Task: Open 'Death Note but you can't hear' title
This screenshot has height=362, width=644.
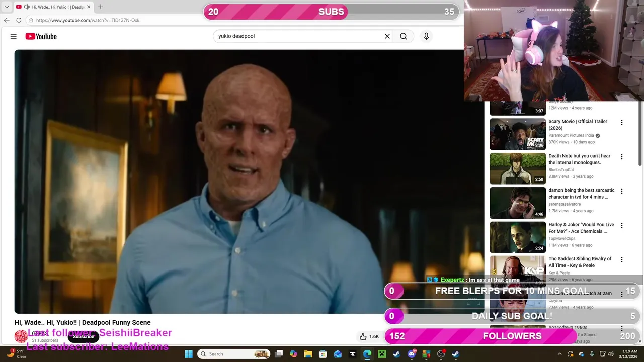Action: tap(579, 159)
